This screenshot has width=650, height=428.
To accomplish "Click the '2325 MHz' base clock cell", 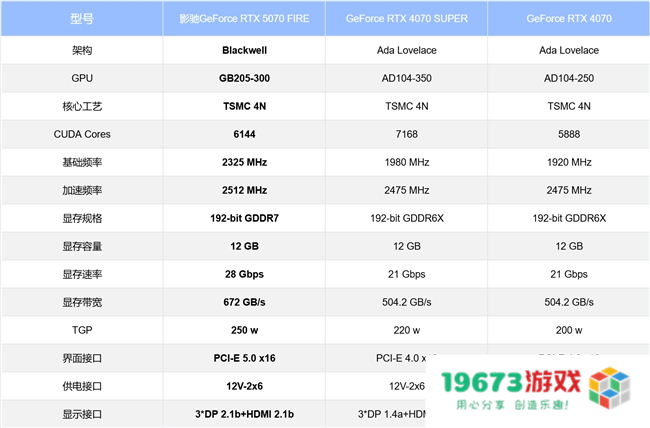I will point(244,162).
